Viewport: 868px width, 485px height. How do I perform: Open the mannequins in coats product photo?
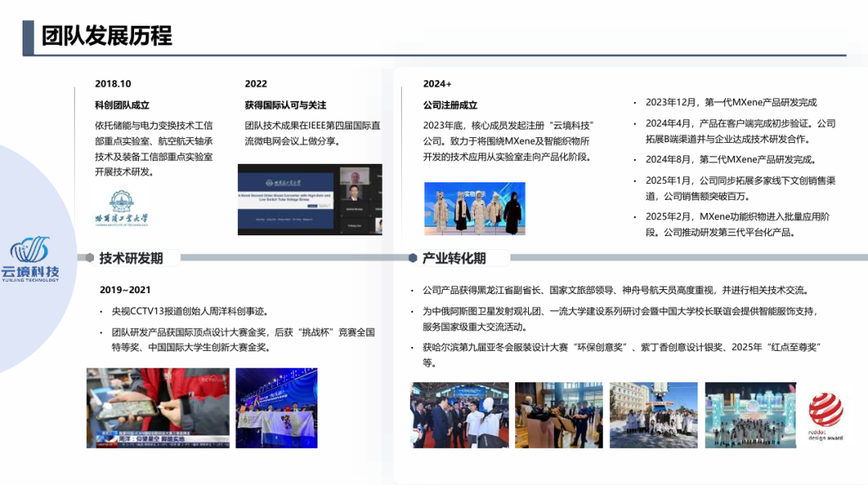pyautogui.click(x=475, y=209)
